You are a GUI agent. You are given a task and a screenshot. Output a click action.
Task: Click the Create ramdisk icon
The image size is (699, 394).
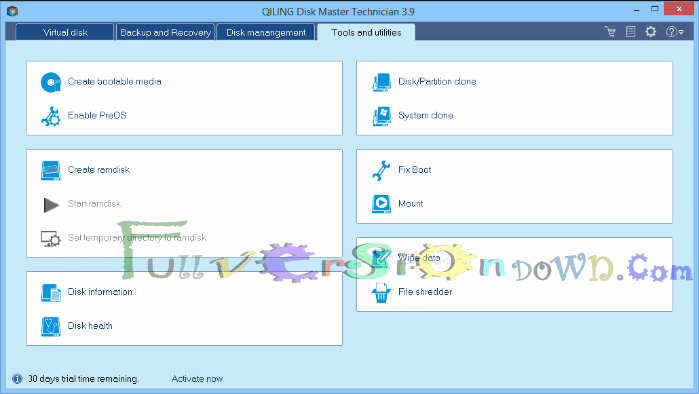(x=51, y=170)
